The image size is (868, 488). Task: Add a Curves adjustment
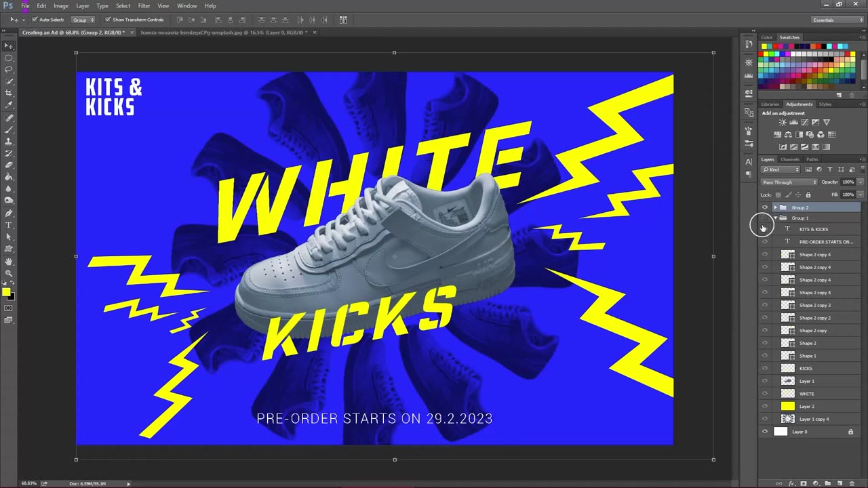804,122
